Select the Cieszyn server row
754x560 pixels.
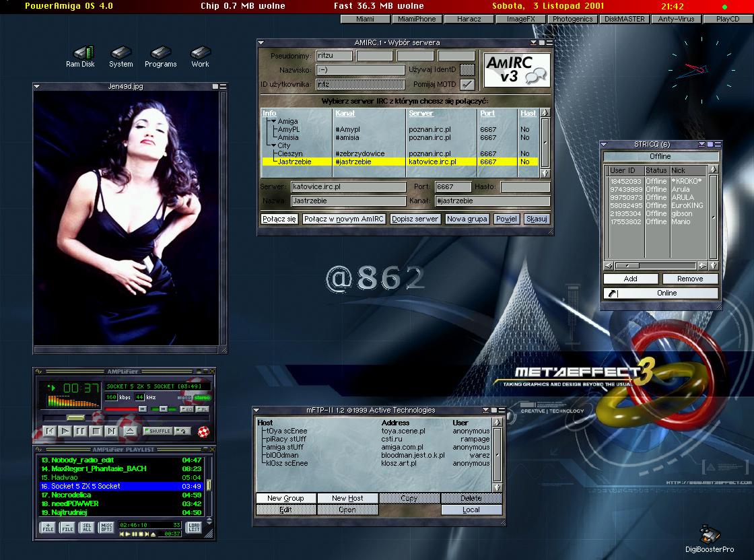pyautogui.click(x=399, y=154)
